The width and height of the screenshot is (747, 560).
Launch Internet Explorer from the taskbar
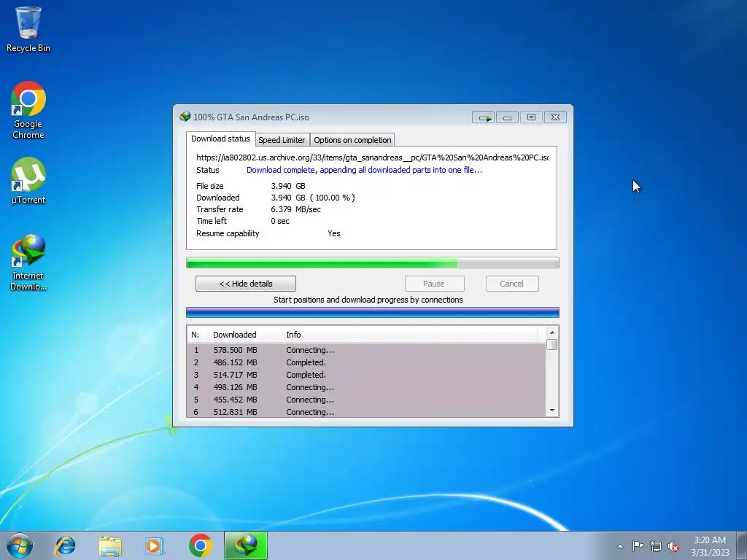(x=65, y=545)
